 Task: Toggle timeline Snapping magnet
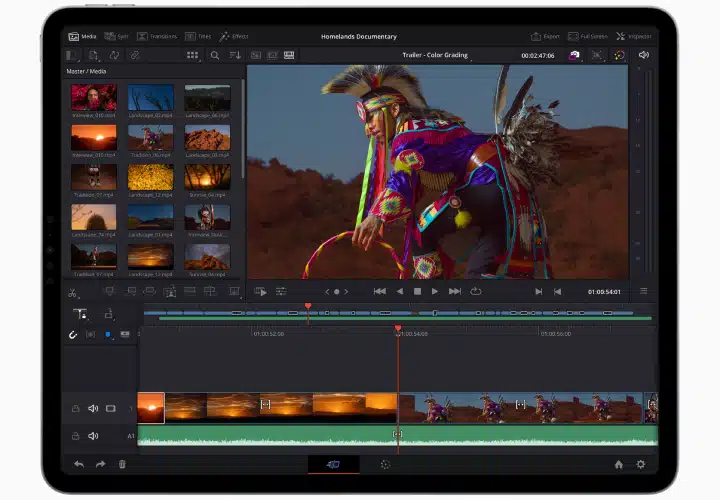(73, 335)
